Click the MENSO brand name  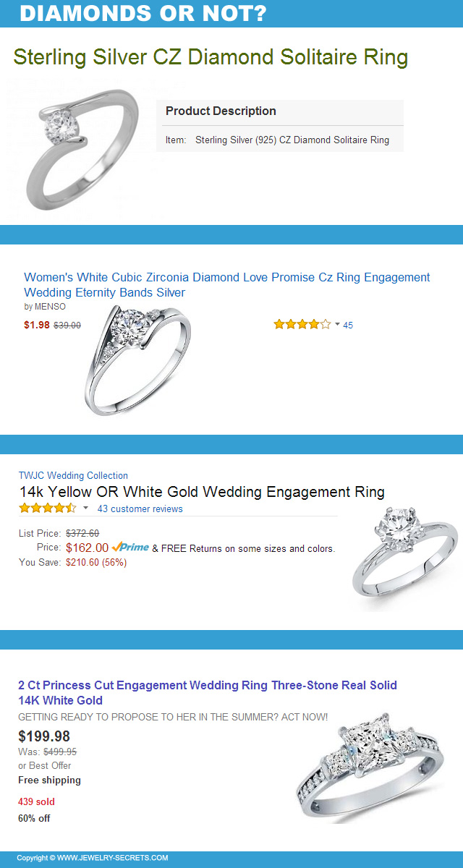(50, 307)
